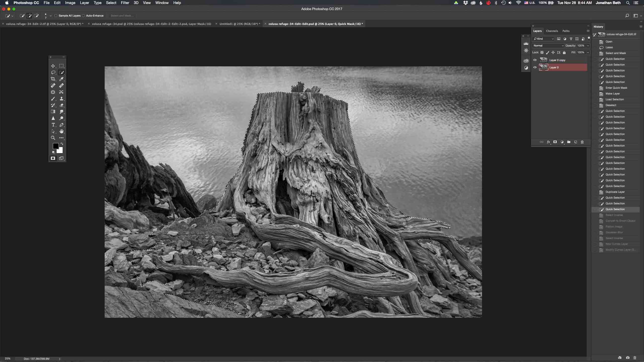Image resolution: width=644 pixels, height=362 pixels.
Task: Open the workspace switcher dropdown
Action: (x=637, y=16)
